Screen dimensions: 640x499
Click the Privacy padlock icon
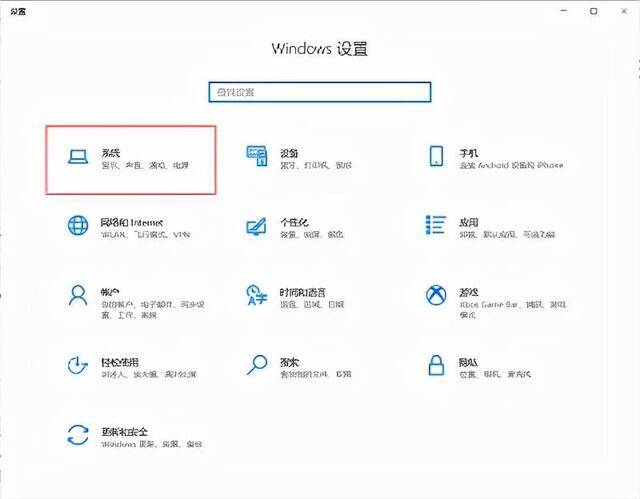click(436, 365)
